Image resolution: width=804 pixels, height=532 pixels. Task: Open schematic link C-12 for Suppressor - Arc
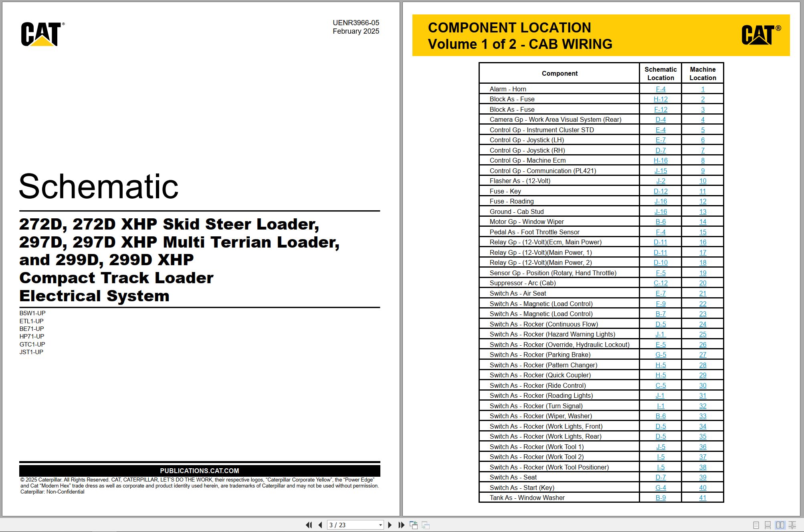click(661, 283)
